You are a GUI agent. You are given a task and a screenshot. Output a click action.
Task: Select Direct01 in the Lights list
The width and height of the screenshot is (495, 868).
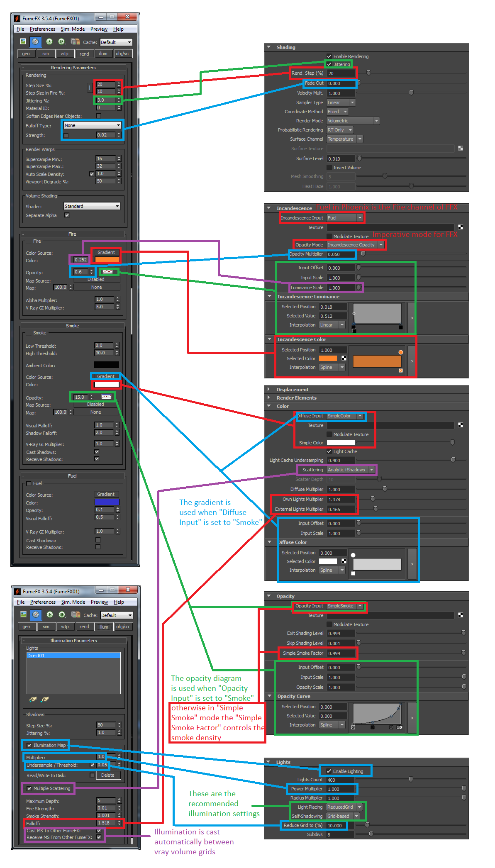pos(73,656)
